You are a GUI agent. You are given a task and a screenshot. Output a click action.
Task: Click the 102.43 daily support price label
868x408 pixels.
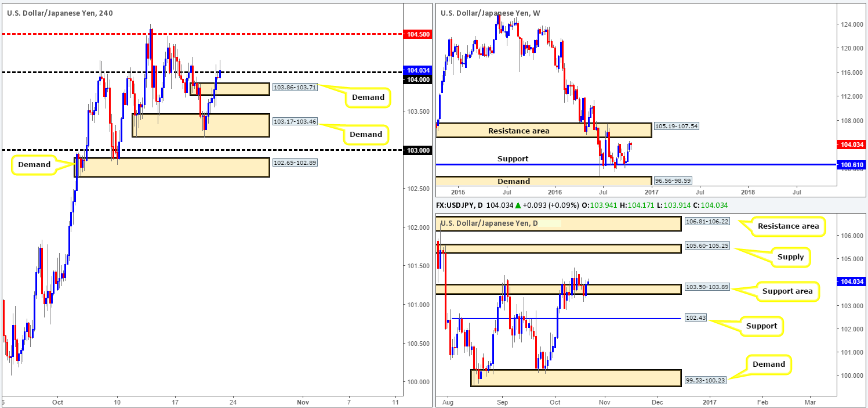pyautogui.click(x=695, y=318)
